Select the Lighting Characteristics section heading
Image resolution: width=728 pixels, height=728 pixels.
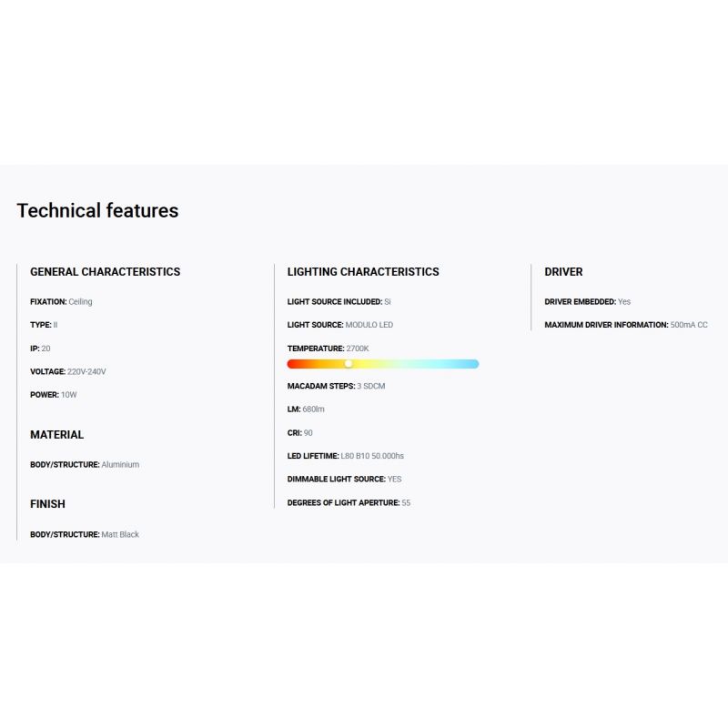point(363,272)
